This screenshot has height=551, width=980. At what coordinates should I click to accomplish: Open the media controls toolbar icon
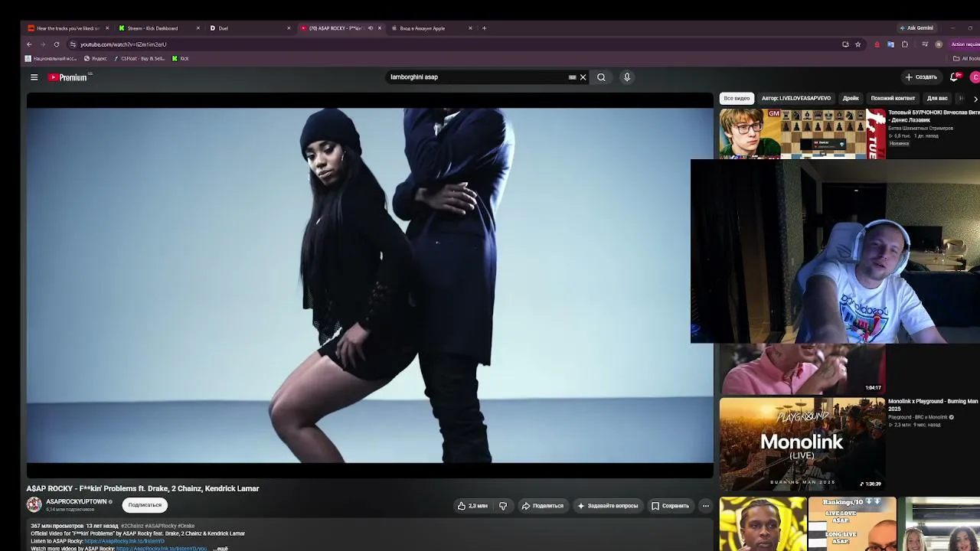tap(925, 44)
